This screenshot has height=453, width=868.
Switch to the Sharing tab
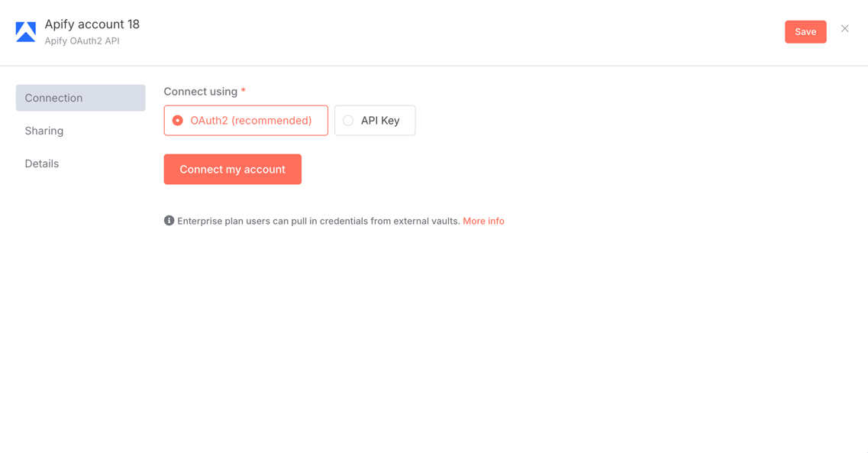click(44, 131)
